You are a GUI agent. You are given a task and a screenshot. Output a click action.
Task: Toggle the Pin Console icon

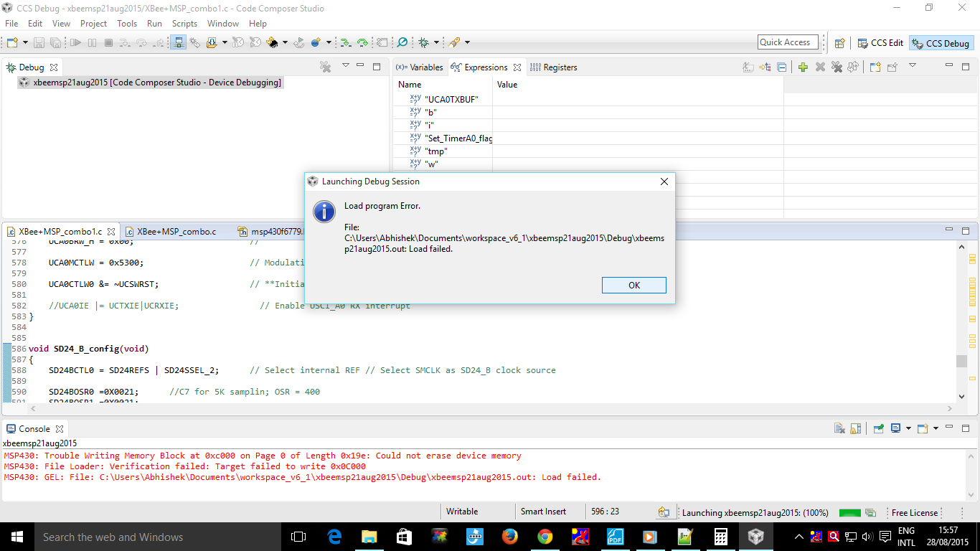(x=878, y=429)
